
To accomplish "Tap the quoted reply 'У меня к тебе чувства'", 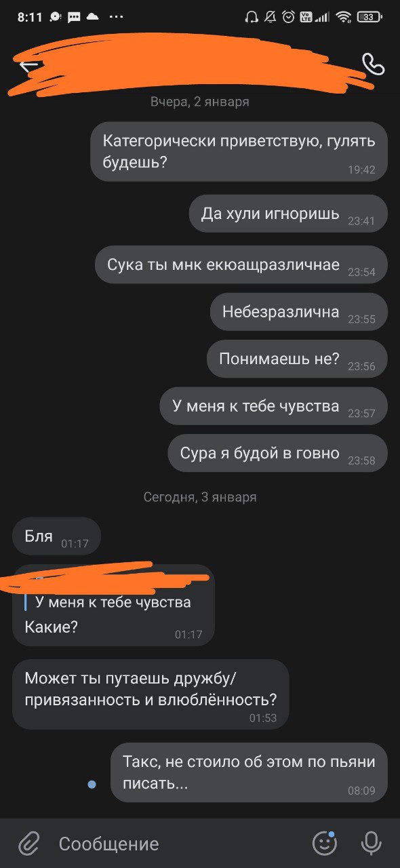I will tap(113, 602).
